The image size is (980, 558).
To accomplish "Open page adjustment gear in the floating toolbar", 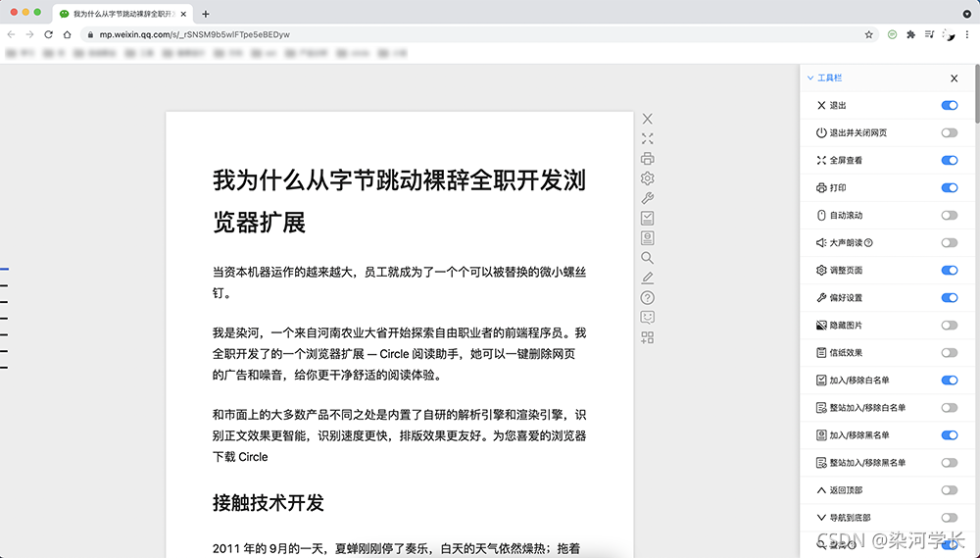I will [648, 178].
